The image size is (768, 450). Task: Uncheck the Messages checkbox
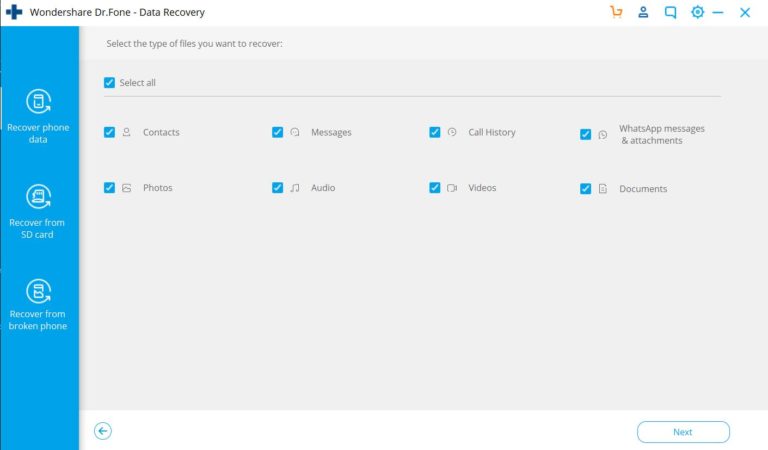click(277, 132)
